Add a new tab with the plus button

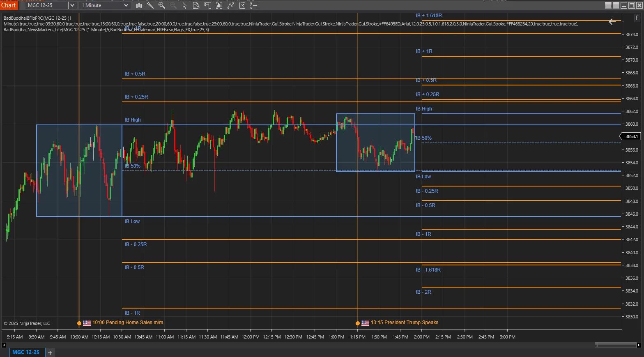(x=50, y=352)
